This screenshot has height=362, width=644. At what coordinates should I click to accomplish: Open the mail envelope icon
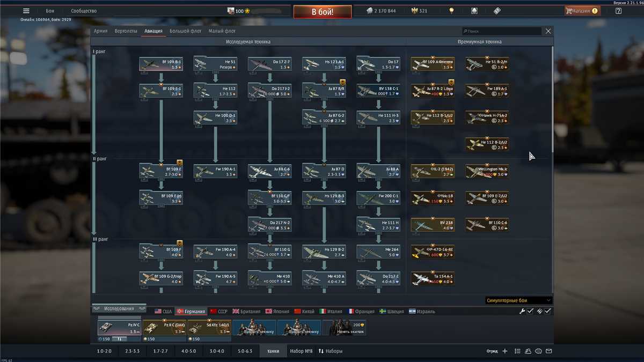pyautogui.click(x=549, y=351)
